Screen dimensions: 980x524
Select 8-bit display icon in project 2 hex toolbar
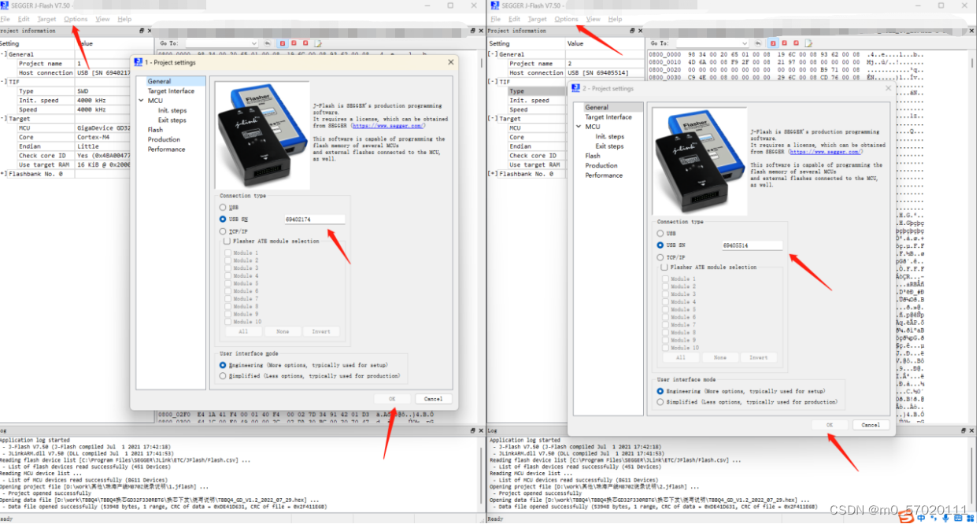(x=773, y=43)
